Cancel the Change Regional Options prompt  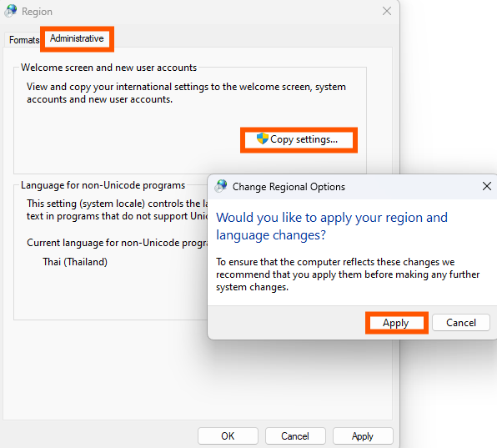coord(461,323)
